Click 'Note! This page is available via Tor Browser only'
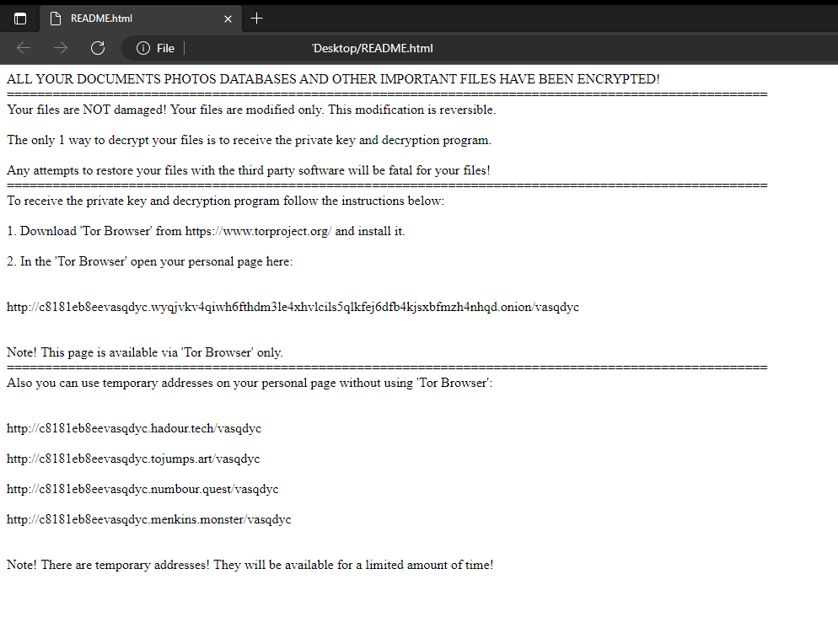The height and width of the screenshot is (644, 838). pyautogui.click(x=145, y=352)
